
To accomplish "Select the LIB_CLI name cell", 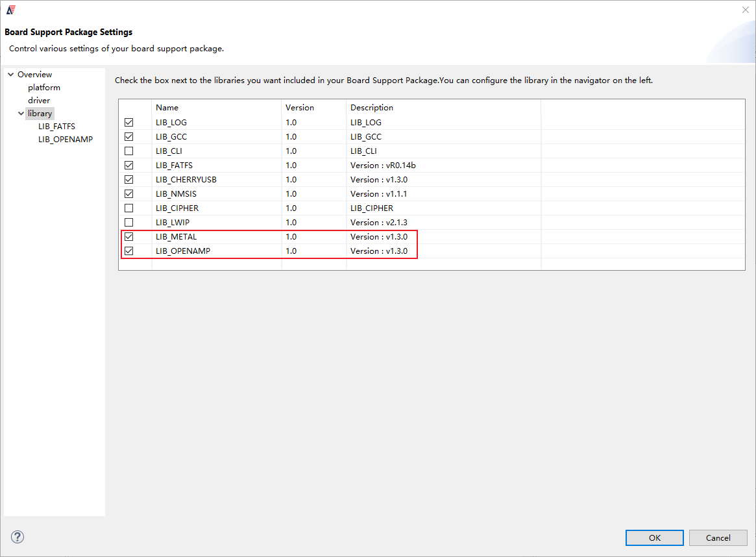I will click(x=217, y=151).
